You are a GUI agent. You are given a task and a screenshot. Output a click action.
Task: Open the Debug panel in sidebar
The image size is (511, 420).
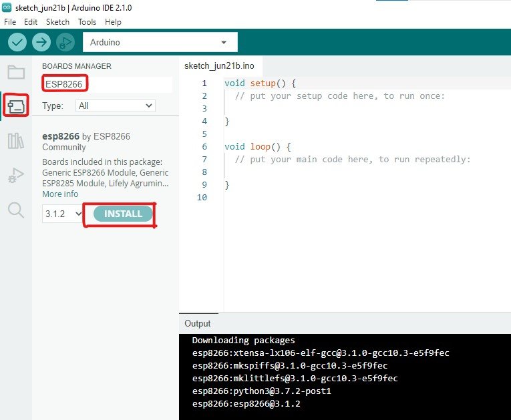click(x=16, y=176)
